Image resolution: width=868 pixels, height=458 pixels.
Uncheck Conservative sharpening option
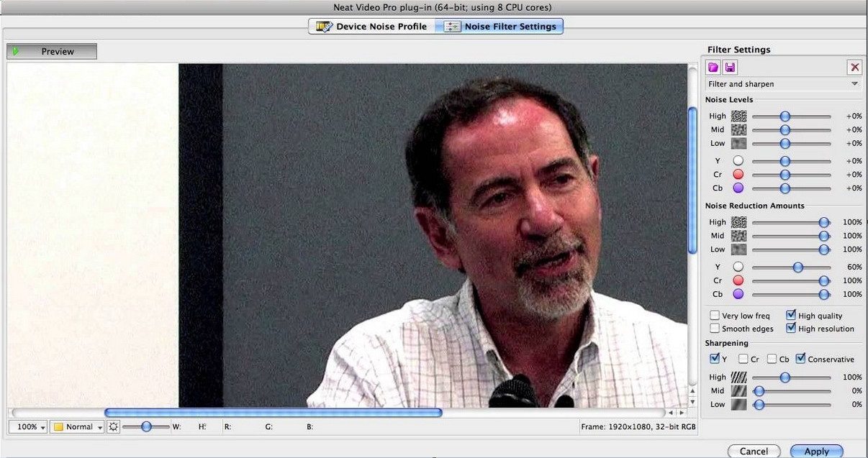(802, 359)
